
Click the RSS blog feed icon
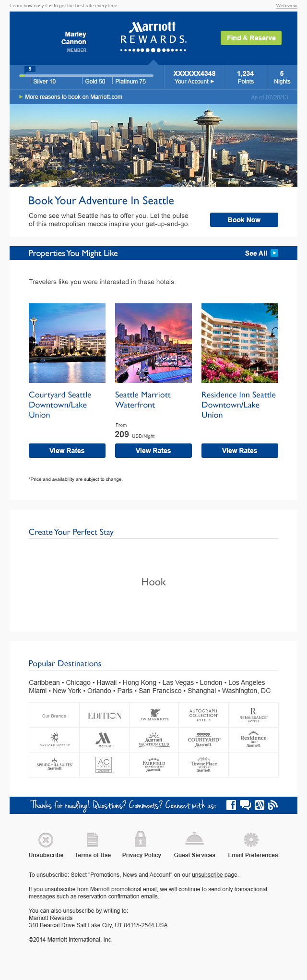[273, 805]
